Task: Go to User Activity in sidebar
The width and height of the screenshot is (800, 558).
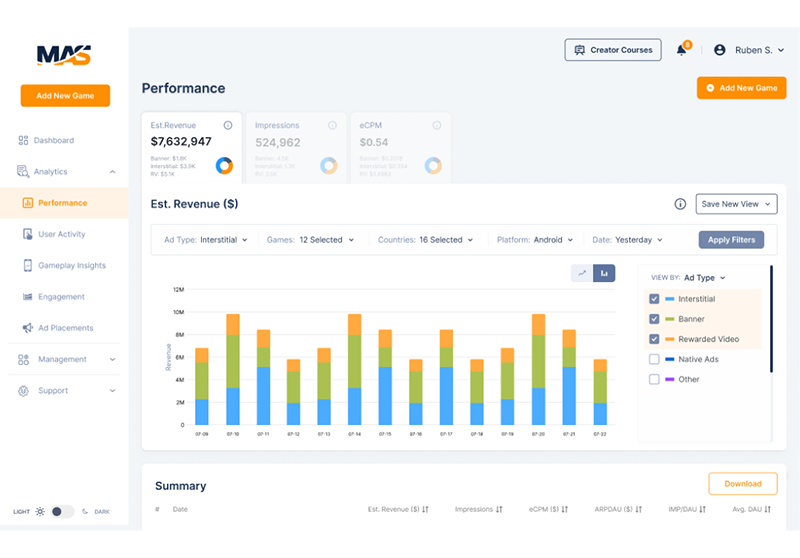Action: pyautogui.click(x=62, y=234)
